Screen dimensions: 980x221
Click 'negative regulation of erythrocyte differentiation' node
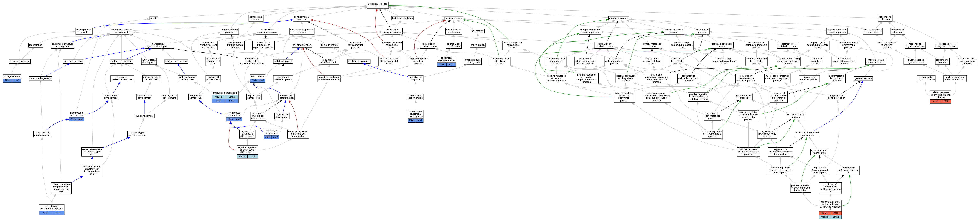point(247,152)
